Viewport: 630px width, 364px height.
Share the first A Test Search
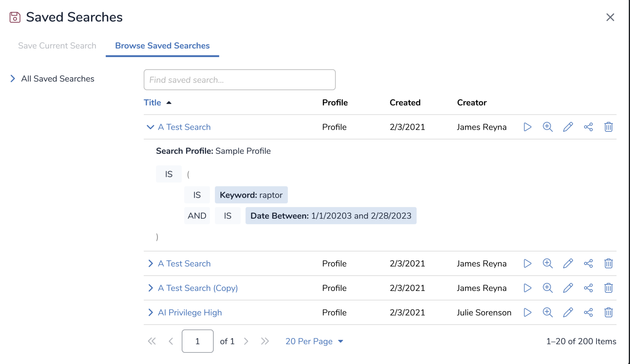point(588,127)
